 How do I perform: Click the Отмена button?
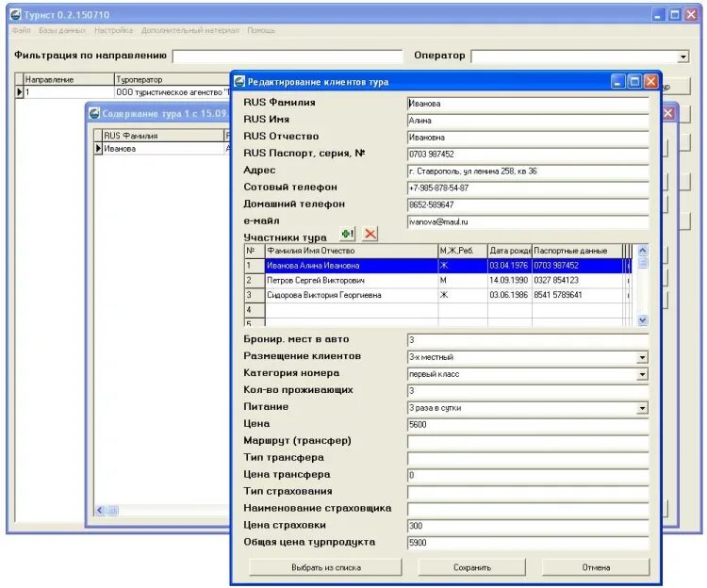pyautogui.click(x=596, y=567)
